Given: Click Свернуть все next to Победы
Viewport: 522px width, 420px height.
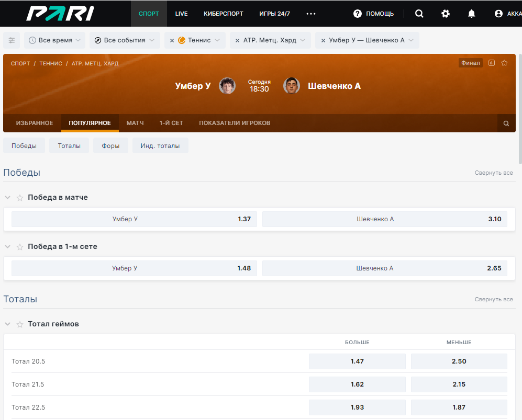Looking at the screenshot, I should click(x=494, y=173).
